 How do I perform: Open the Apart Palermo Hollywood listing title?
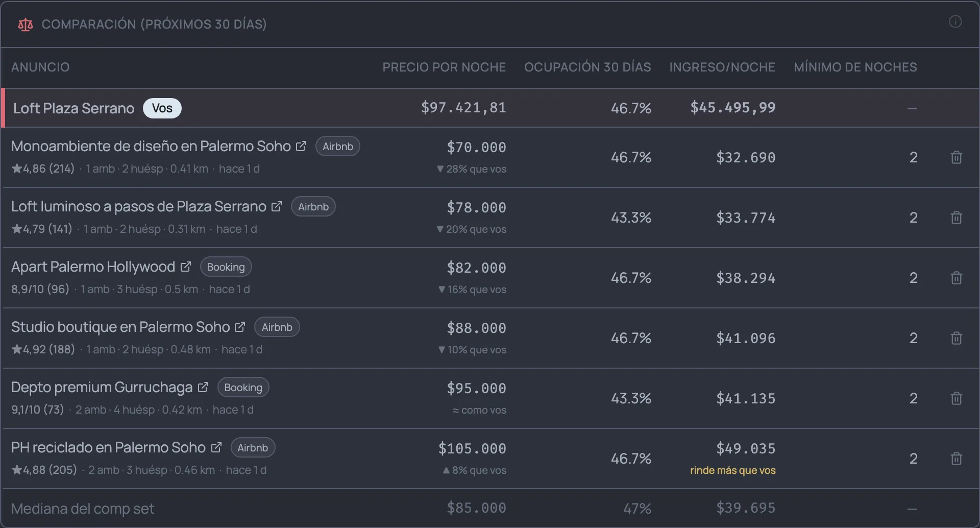pos(93,267)
